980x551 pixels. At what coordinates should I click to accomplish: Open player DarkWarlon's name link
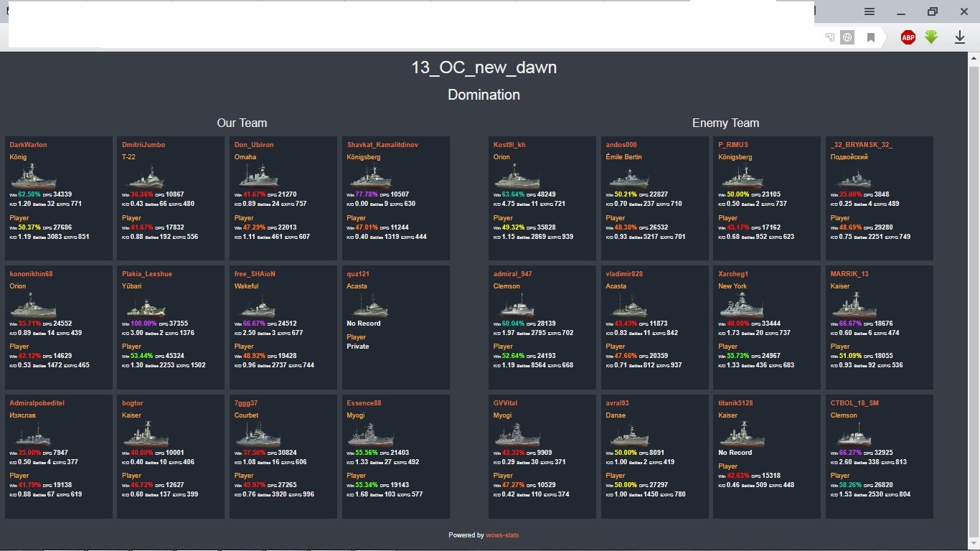[28, 145]
